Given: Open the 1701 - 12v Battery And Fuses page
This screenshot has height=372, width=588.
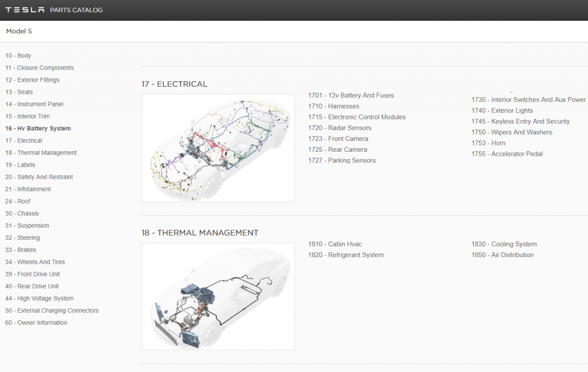Looking at the screenshot, I should coord(351,95).
